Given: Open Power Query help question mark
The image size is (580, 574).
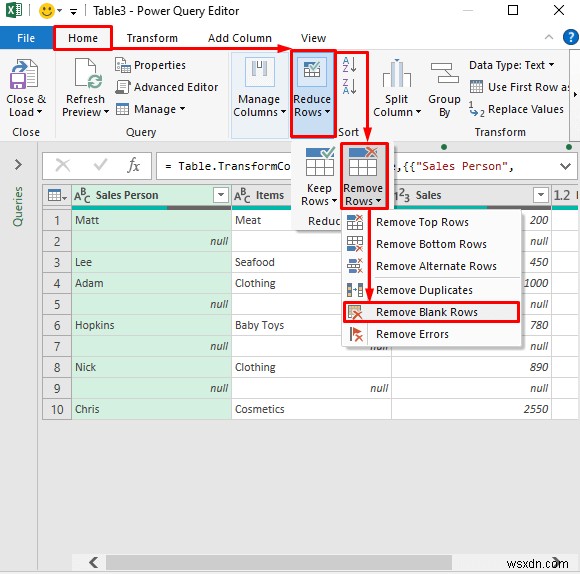Looking at the screenshot, I should click(x=570, y=37).
